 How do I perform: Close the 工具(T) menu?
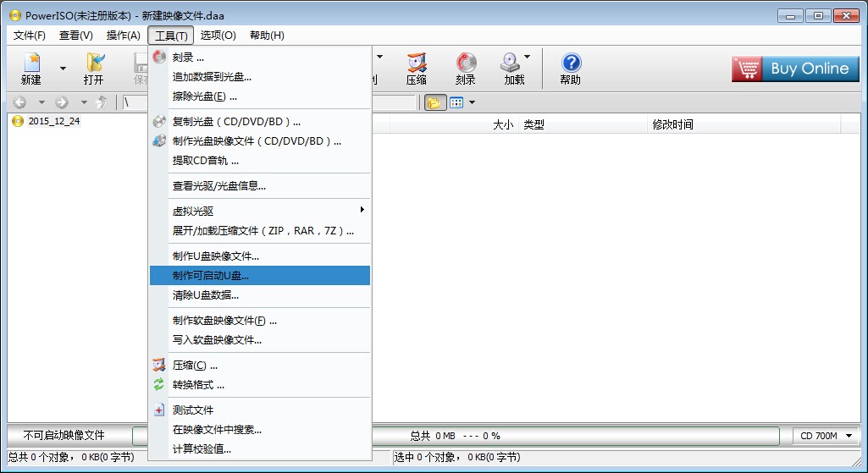[x=170, y=36]
